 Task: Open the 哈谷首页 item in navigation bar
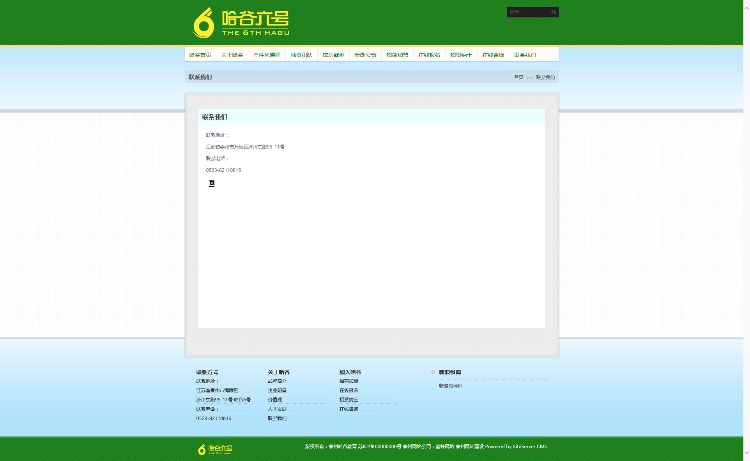coord(200,55)
